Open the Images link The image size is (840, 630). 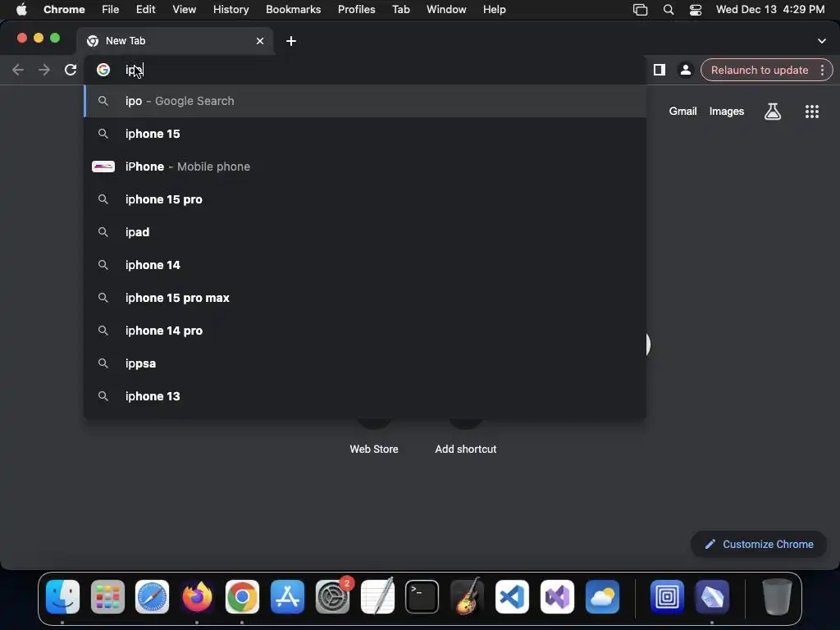pyautogui.click(x=727, y=112)
